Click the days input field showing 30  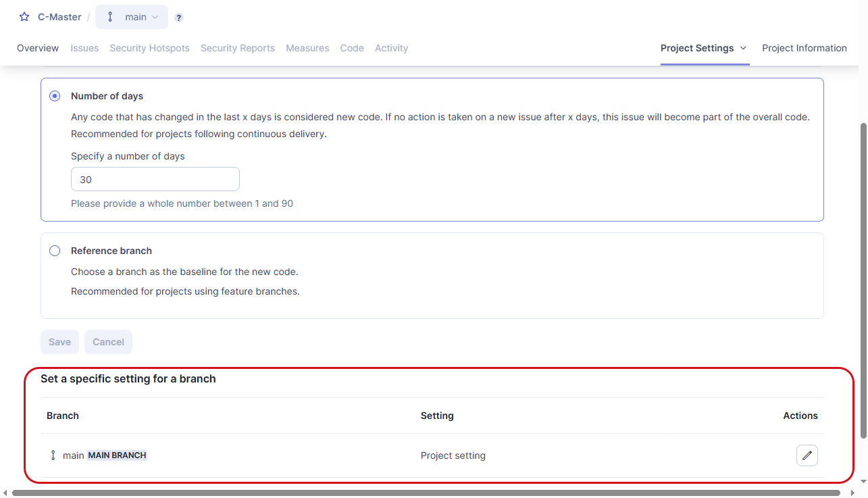pos(155,179)
